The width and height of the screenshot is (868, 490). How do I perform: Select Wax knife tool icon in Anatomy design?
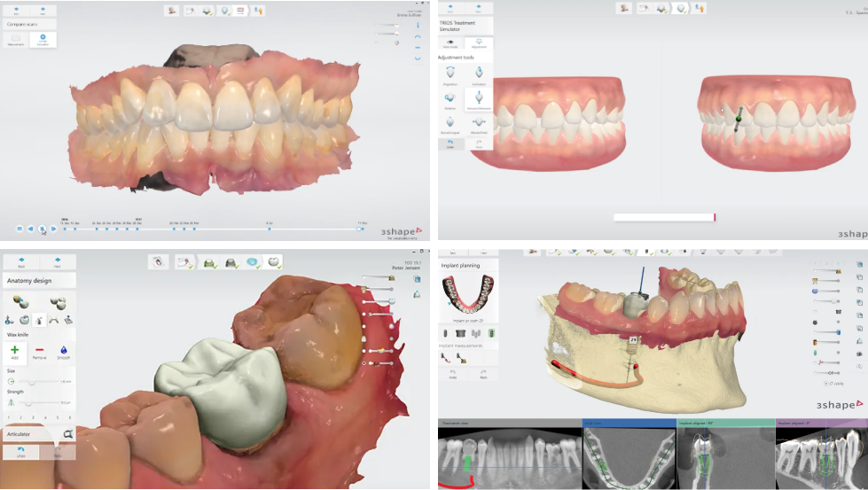click(39, 320)
